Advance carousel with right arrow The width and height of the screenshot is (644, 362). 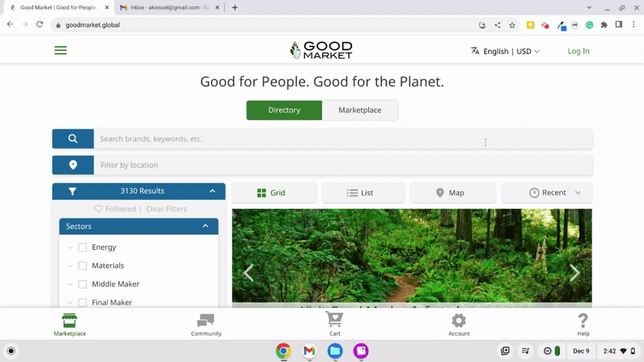[575, 273]
